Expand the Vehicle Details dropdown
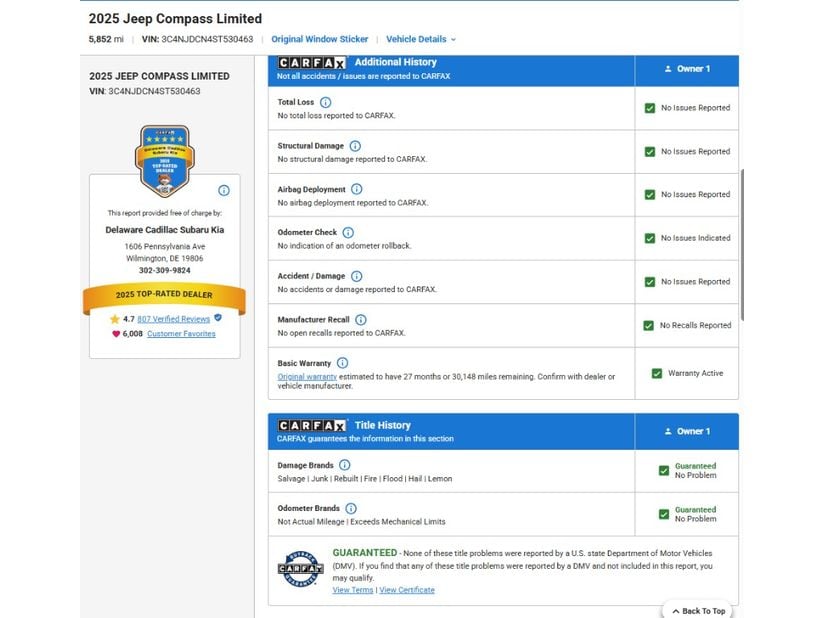The image size is (825, 618). [x=421, y=39]
